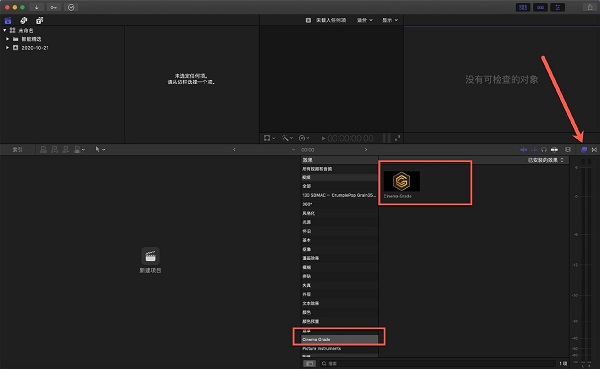The image size is (600, 369).
Task: Toggle the browser pane layout button
Action: (523, 7)
